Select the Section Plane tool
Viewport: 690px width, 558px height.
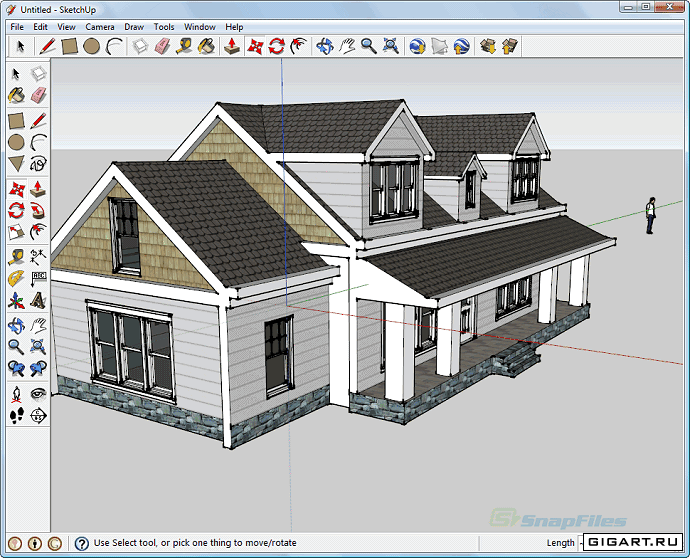click(x=38, y=415)
